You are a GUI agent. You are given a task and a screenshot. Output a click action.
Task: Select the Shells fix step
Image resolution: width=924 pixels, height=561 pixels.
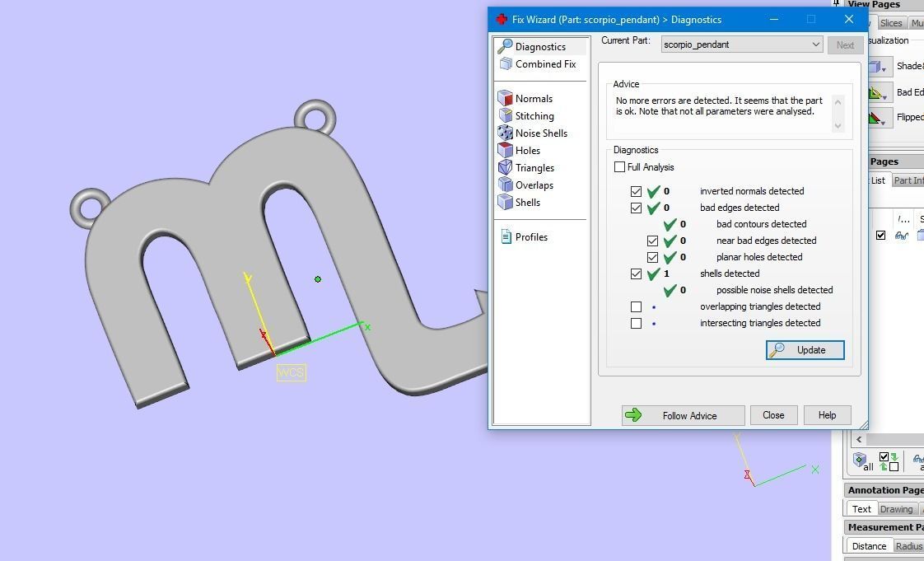click(519, 202)
